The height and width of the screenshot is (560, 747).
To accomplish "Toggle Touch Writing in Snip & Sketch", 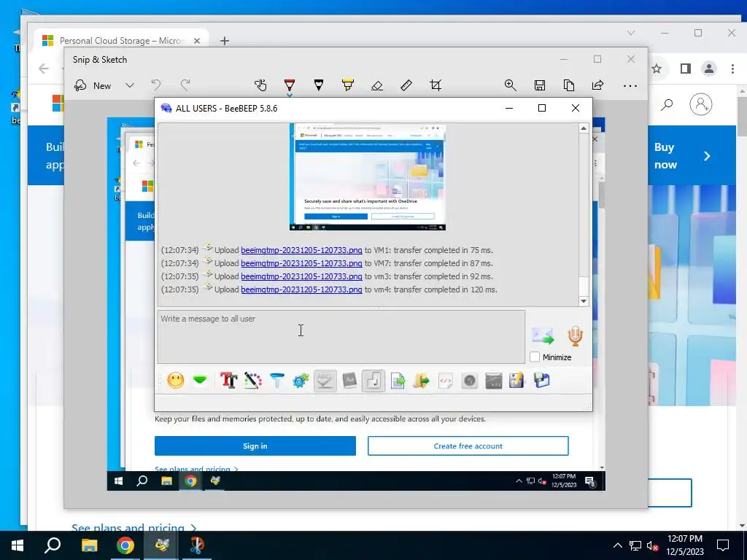I will 260,85.
